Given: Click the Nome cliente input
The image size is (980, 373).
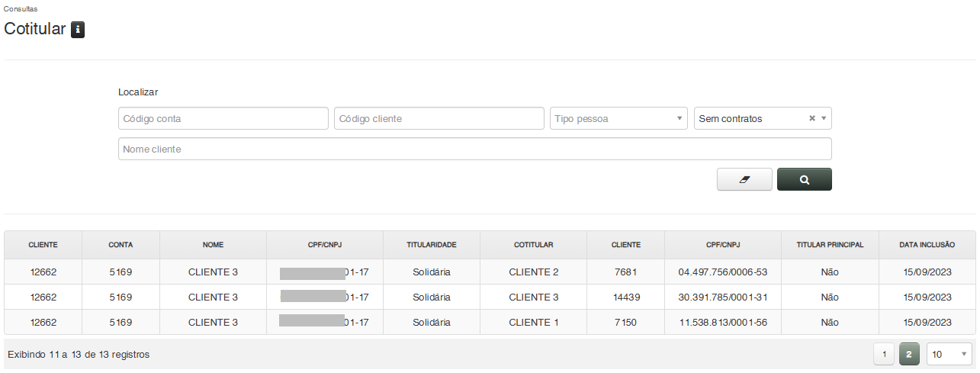Looking at the screenshot, I should point(474,149).
